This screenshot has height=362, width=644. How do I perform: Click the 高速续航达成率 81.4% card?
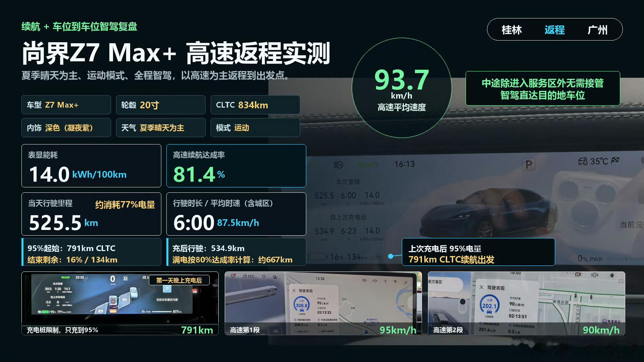pos(236,166)
